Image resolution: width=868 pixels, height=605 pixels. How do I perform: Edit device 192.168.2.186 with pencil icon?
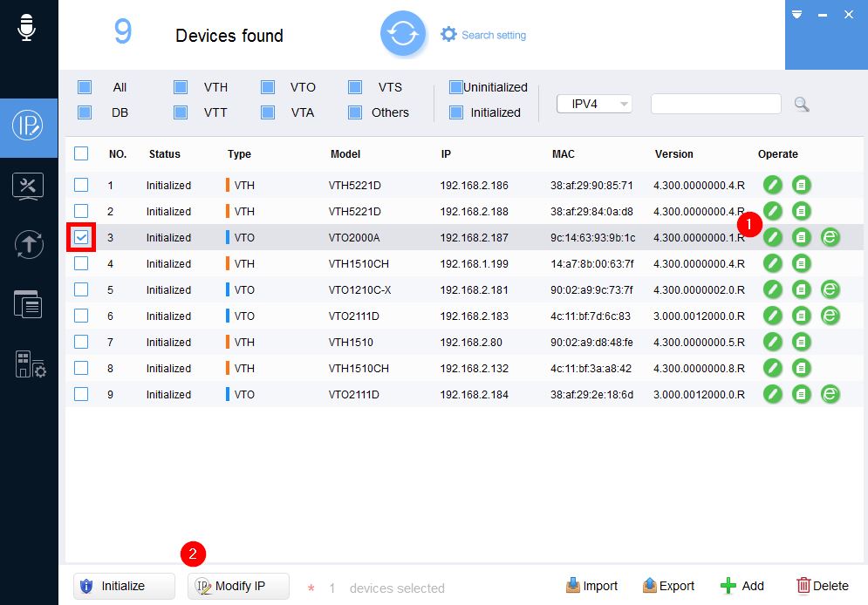click(773, 185)
